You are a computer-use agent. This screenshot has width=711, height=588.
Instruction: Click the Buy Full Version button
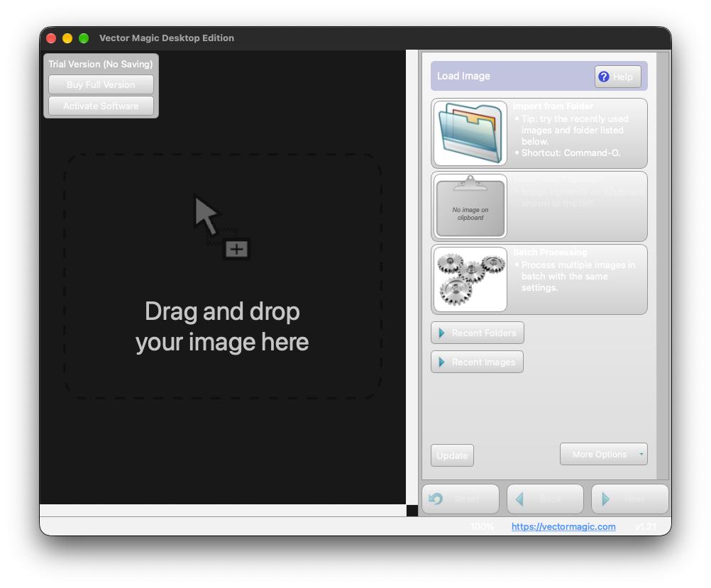click(x=101, y=85)
